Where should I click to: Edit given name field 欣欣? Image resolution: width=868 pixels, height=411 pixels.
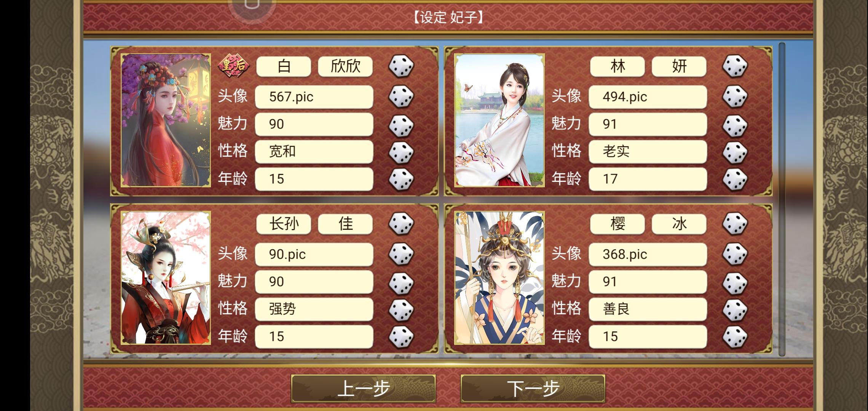[x=345, y=66]
